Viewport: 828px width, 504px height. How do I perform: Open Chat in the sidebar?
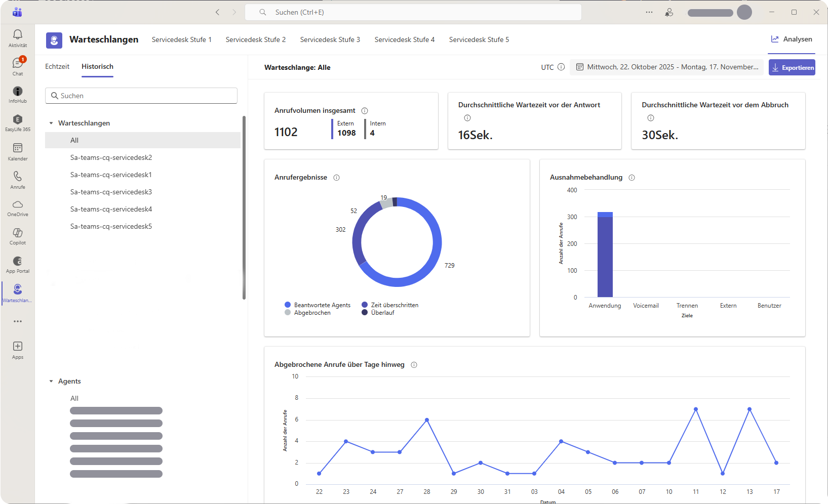[18, 63]
